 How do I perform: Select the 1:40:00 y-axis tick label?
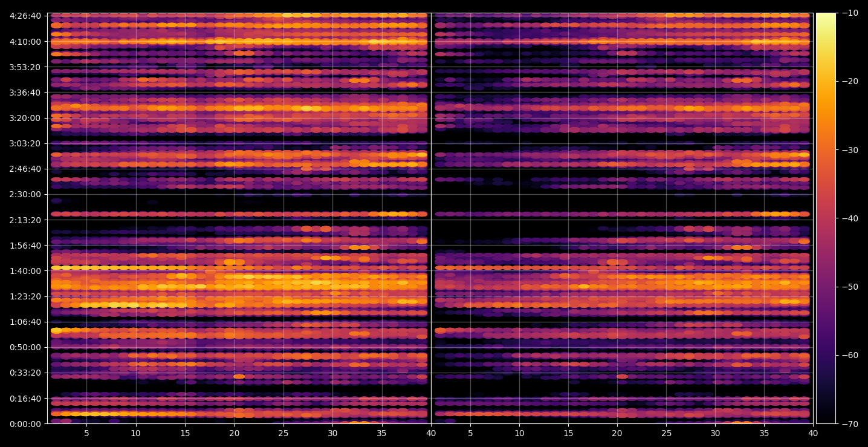click(x=25, y=270)
